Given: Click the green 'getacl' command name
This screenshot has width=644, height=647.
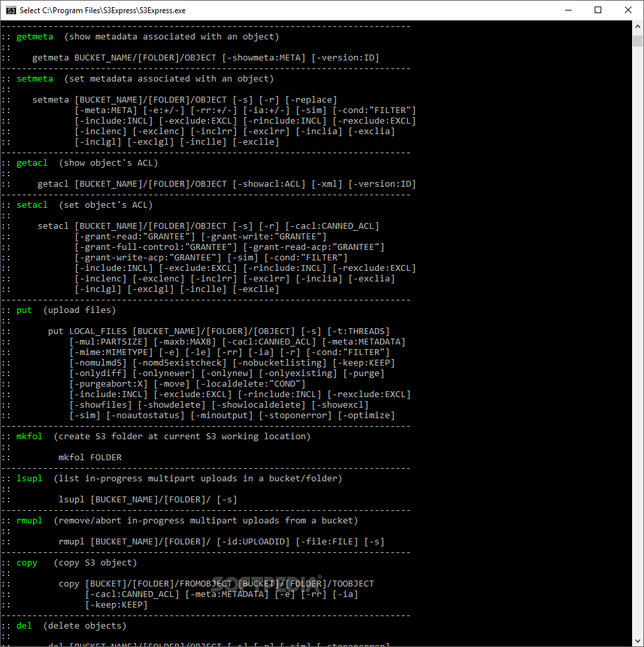Looking at the screenshot, I should click(32, 163).
